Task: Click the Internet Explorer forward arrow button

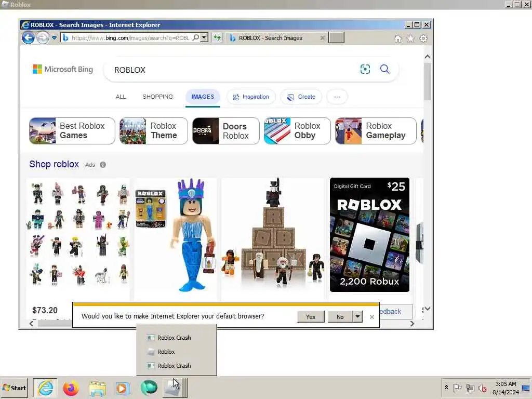Action: [43, 37]
